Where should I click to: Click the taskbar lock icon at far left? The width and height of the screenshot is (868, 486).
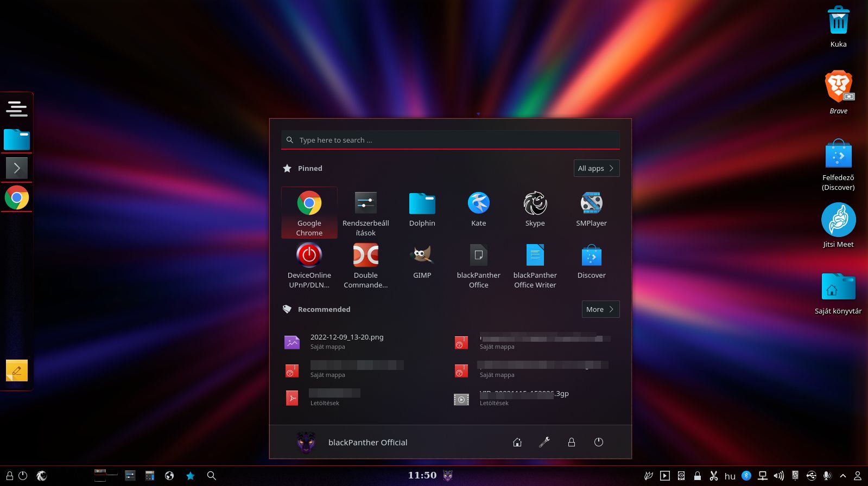pos(10,476)
